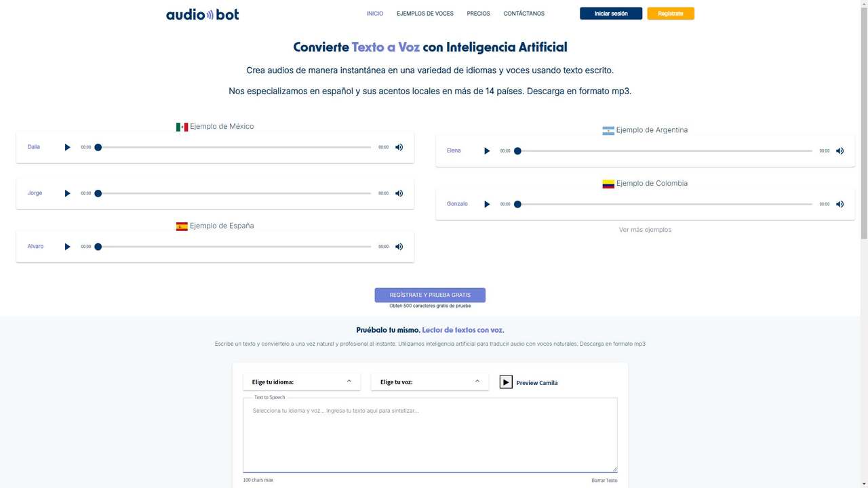Click the Jorge seek slider handle
Screen dimensions: 868x488
[98, 193]
